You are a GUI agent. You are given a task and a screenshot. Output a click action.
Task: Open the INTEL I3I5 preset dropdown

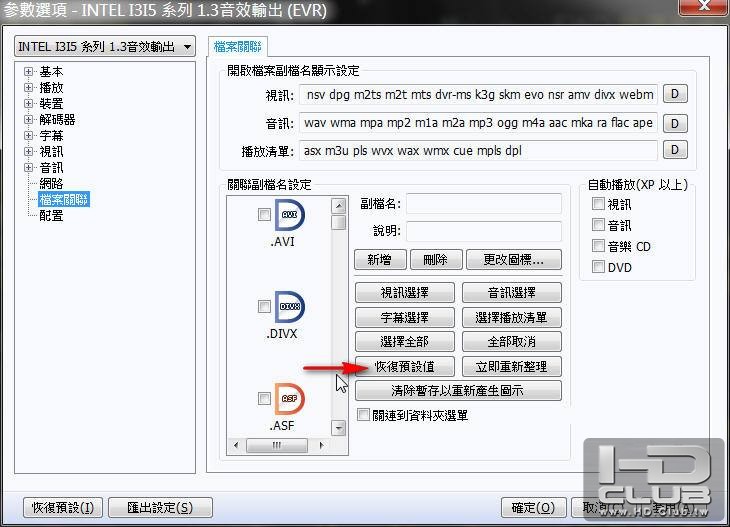tap(105, 47)
